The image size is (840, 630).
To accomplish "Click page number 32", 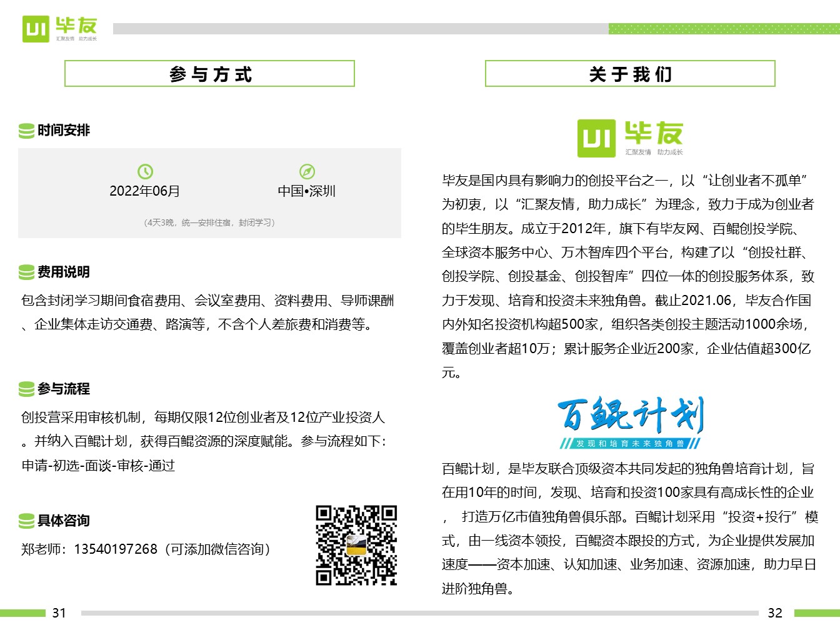I will [775, 613].
